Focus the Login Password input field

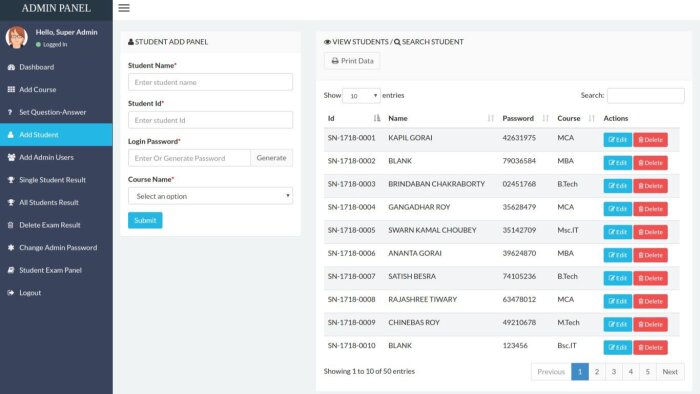pyautogui.click(x=189, y=158)
